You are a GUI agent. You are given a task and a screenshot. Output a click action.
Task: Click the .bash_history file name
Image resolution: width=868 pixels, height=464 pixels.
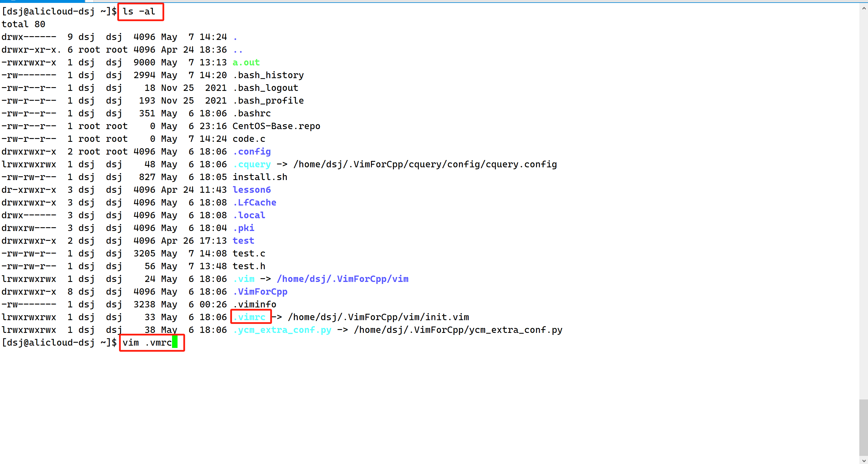tap(268, 75)
